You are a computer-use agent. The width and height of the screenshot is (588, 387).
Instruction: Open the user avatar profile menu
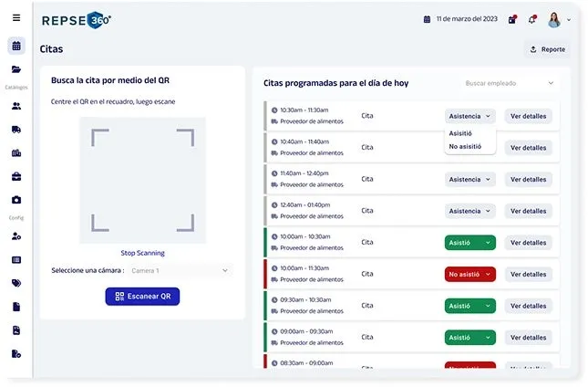point(554,19)
